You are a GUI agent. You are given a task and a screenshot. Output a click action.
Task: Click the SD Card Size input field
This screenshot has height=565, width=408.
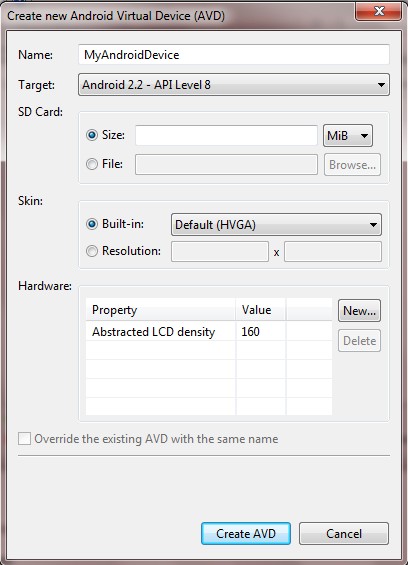pos(226,135)
